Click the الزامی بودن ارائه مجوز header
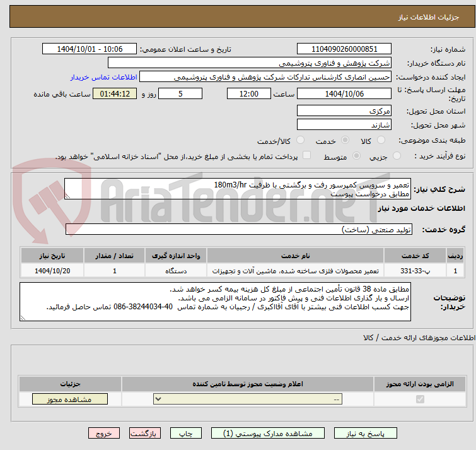Image resolution: width=476 pixels, height=450 pixels. point(420,384)
